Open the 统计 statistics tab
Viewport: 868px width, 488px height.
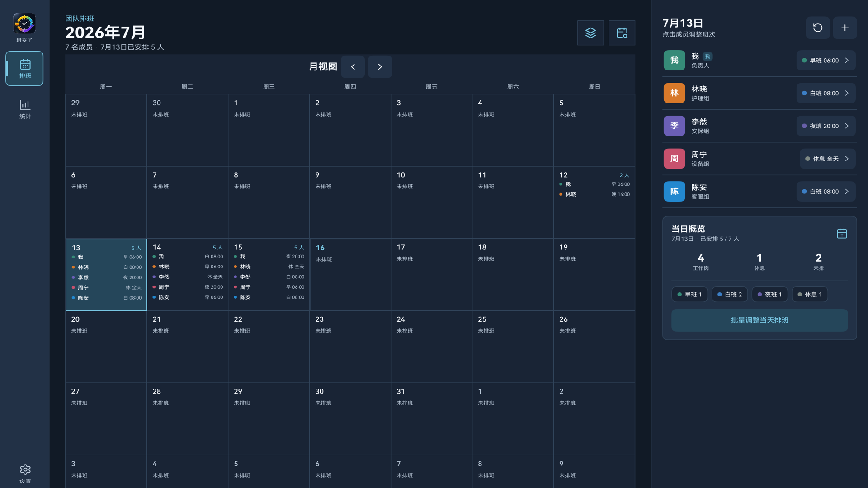25,109
